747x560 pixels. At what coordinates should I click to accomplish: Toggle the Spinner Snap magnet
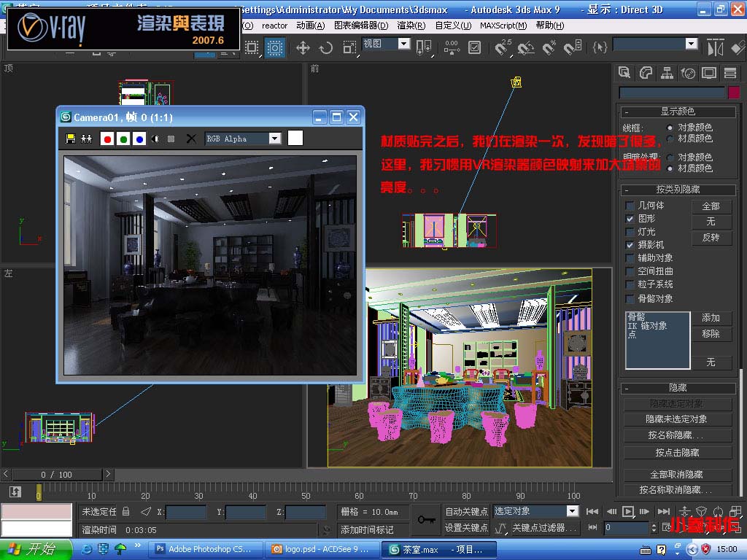(x=573, y=47)
